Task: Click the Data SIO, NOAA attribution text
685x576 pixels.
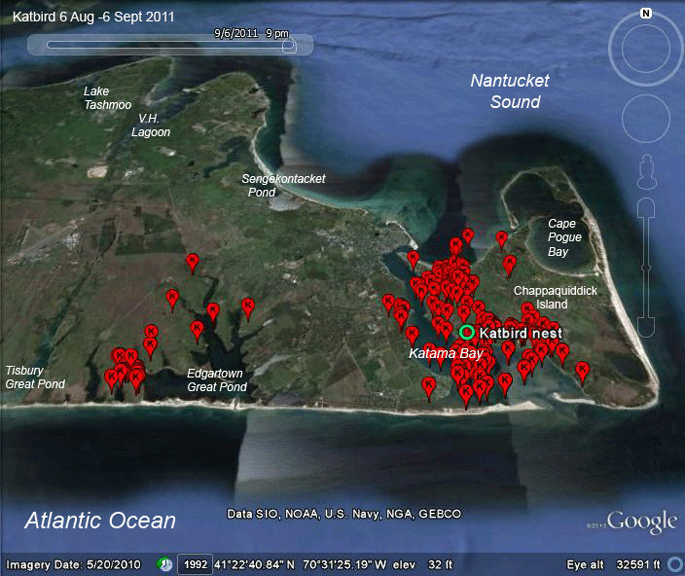Action: pyautogui.click(x=344, y=514)
